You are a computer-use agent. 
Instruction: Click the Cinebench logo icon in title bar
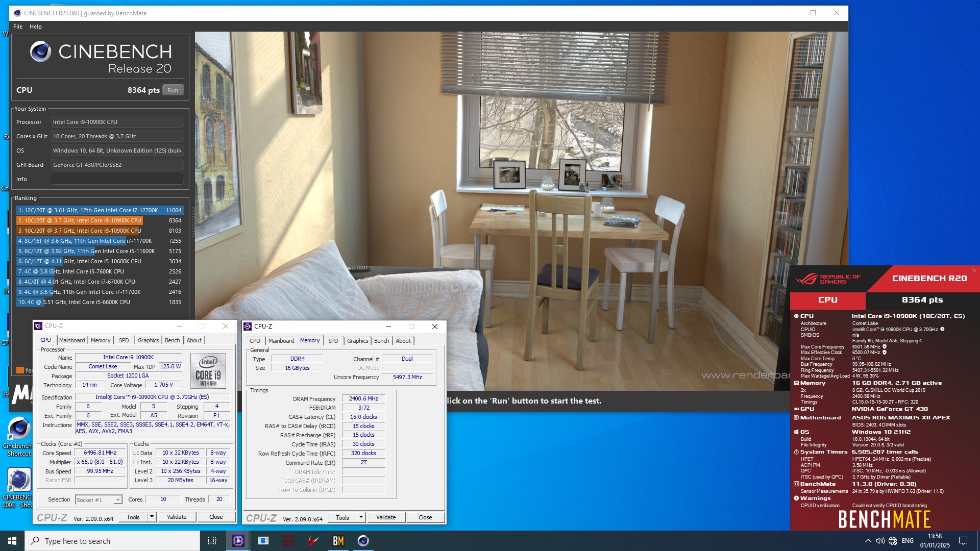tap(17, 13)
